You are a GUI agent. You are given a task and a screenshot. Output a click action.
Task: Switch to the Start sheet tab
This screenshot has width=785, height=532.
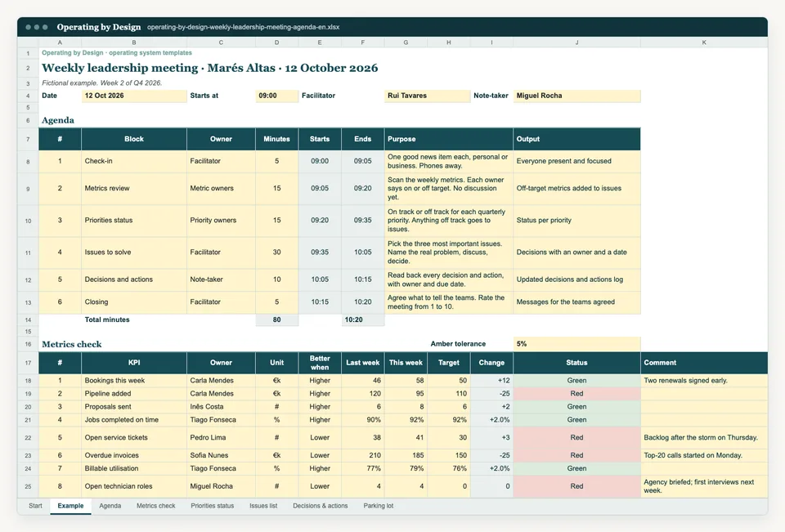click(x=35, y=506)
